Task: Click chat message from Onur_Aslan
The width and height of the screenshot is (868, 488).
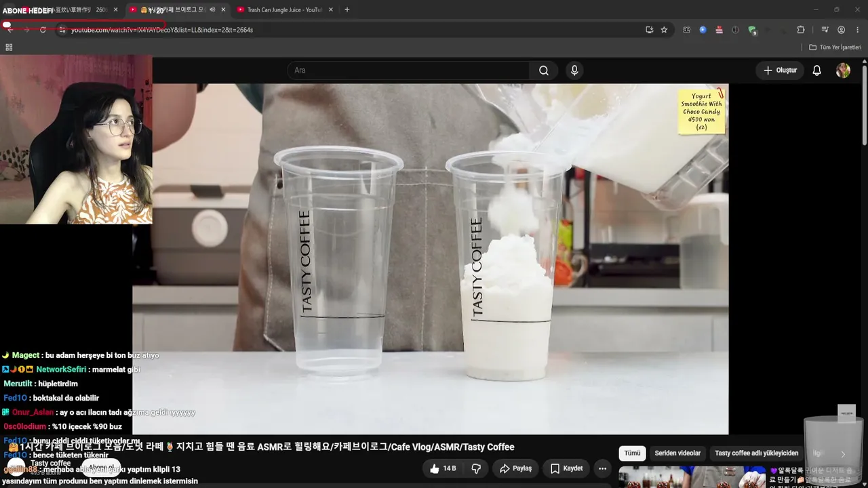Action: (98, 412)
